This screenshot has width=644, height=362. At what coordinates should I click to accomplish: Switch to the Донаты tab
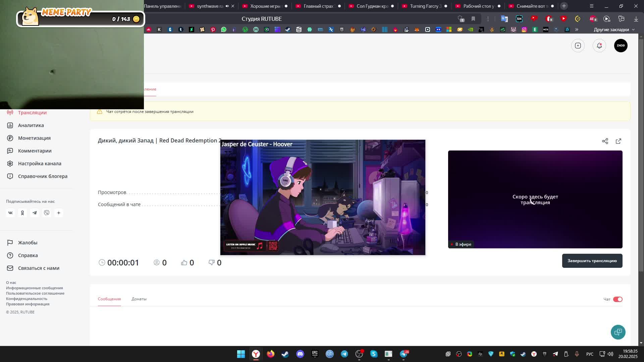139,299
